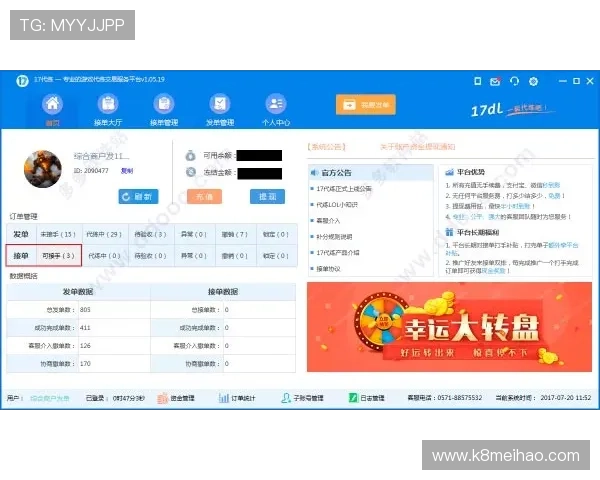Viewport: 600px width, 480px height.
Task: Open the 首页 home icon
Action: (x=52, y=104)
